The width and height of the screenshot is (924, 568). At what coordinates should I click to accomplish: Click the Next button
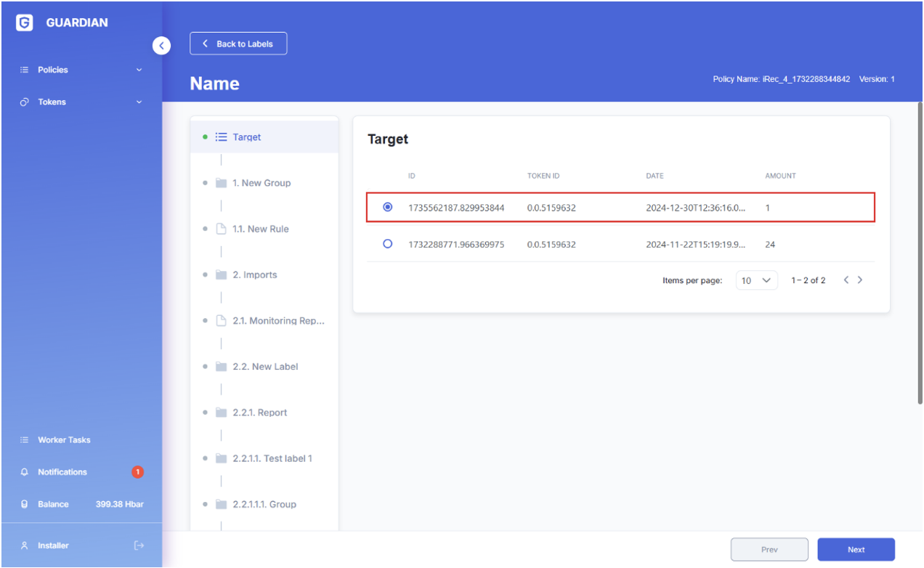pyautogui.click(x=856, y=550)
